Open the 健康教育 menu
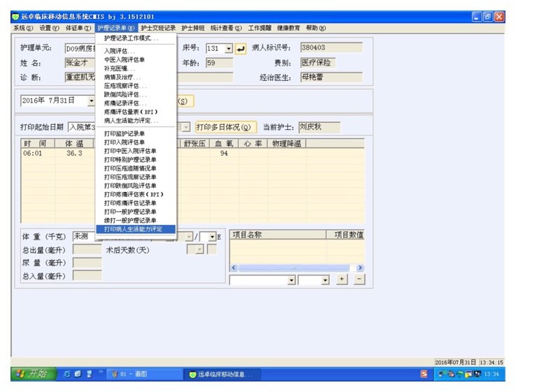The height and width of the screenshot is (392, 537). [288, 28]
